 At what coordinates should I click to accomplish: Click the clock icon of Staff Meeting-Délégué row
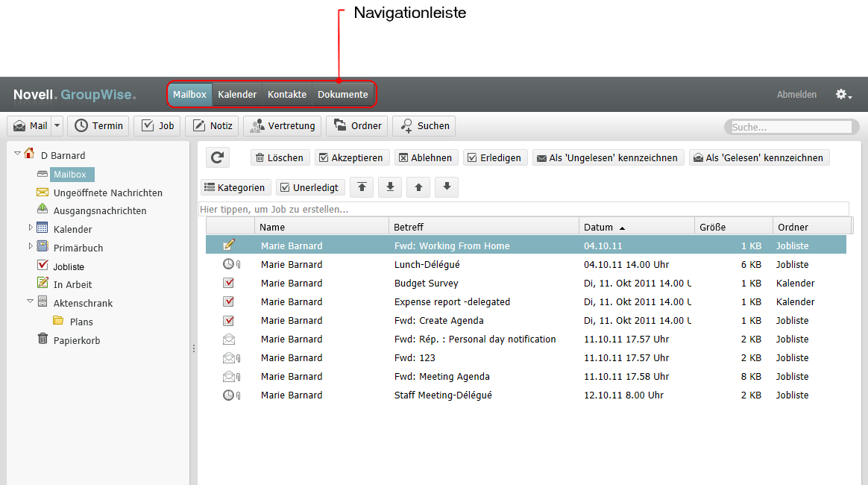point(228,395)
